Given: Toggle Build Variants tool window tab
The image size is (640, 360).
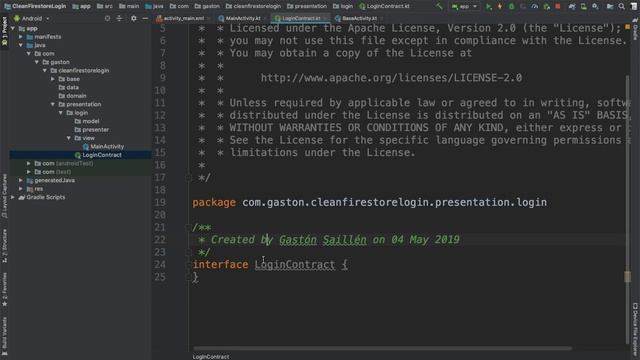Looking at the screenshot, I should click(4, 336).
